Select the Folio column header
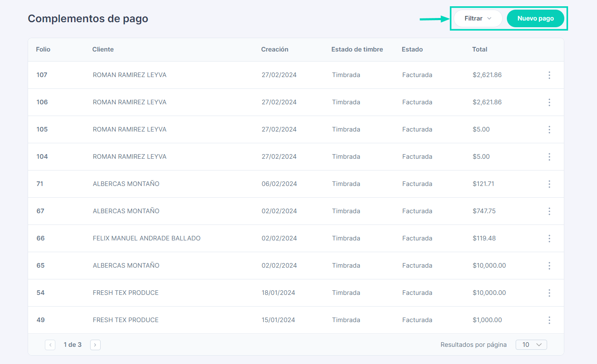This screenshot has width=597, height=364. click(43, 49)
